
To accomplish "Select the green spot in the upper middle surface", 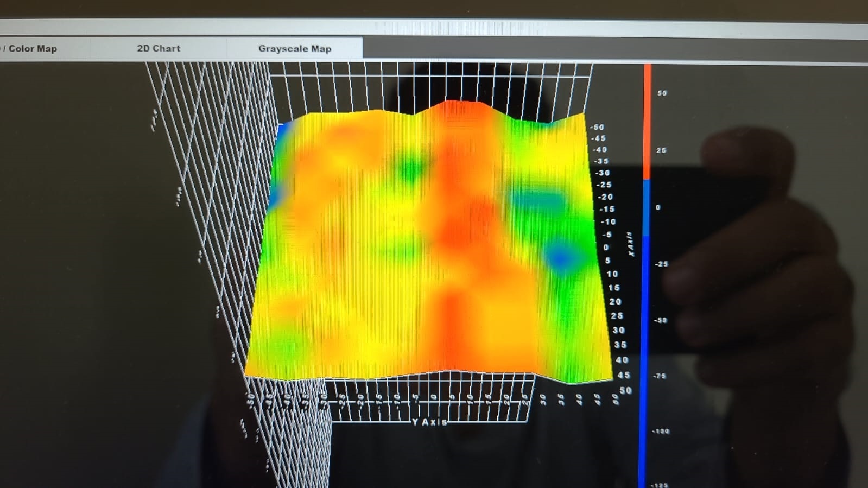I will (x=410, y=169).
